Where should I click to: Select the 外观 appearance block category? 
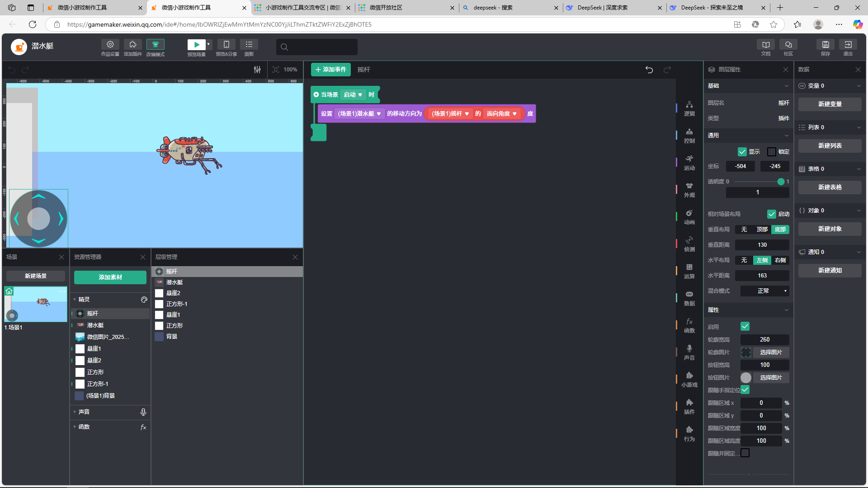coord(689,190)
